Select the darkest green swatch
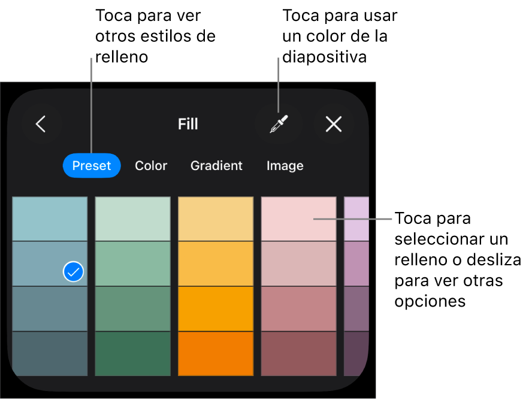 [132, 353]
